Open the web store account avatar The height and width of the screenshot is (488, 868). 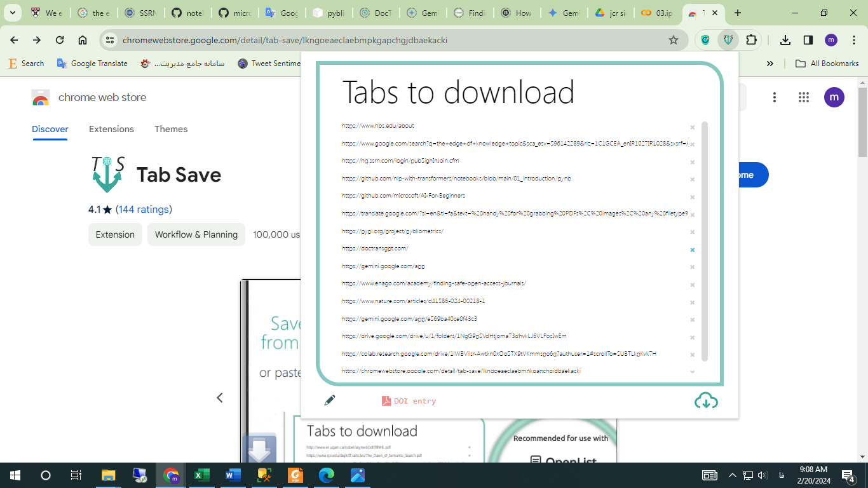pos(834,97)
